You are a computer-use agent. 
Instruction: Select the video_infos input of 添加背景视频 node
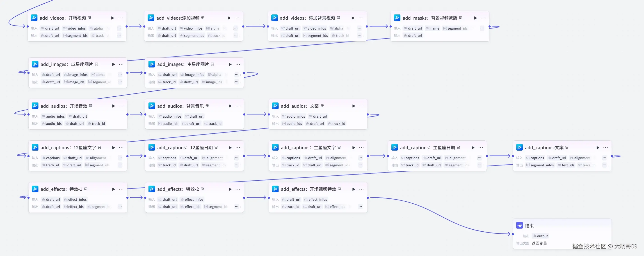[315, 28]
